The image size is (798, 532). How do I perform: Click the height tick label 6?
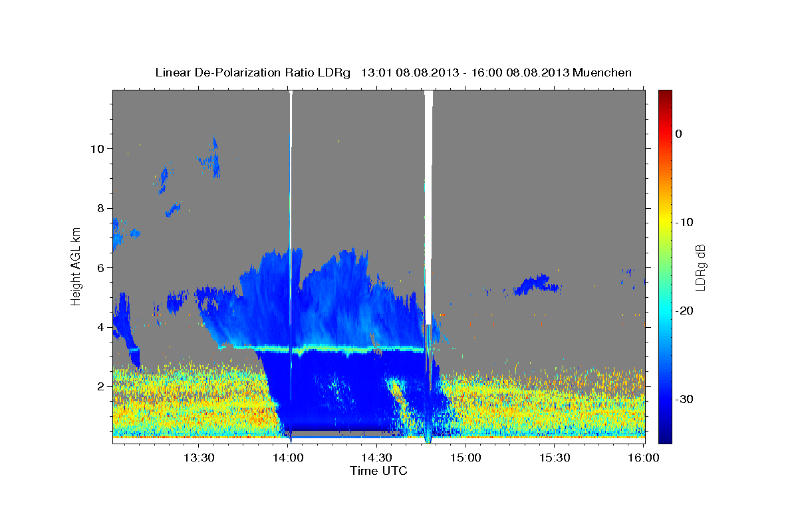pyautogui.click(x=100, y=267)
